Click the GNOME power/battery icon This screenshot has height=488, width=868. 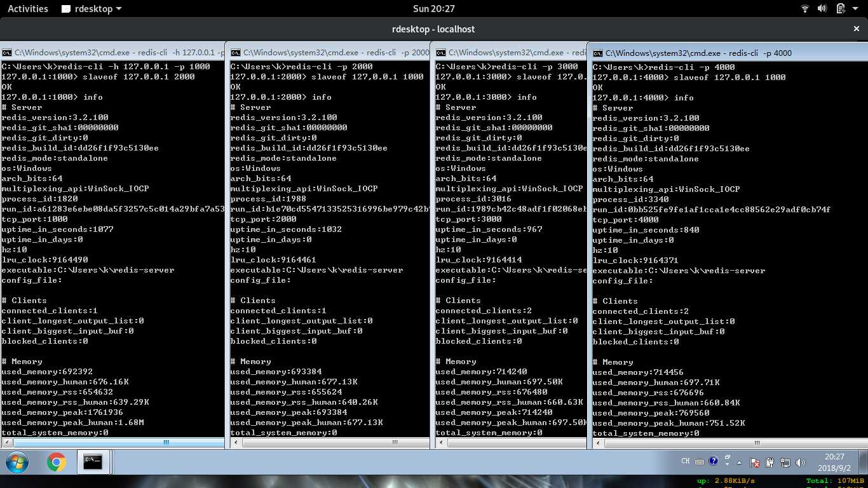[840, 8]
